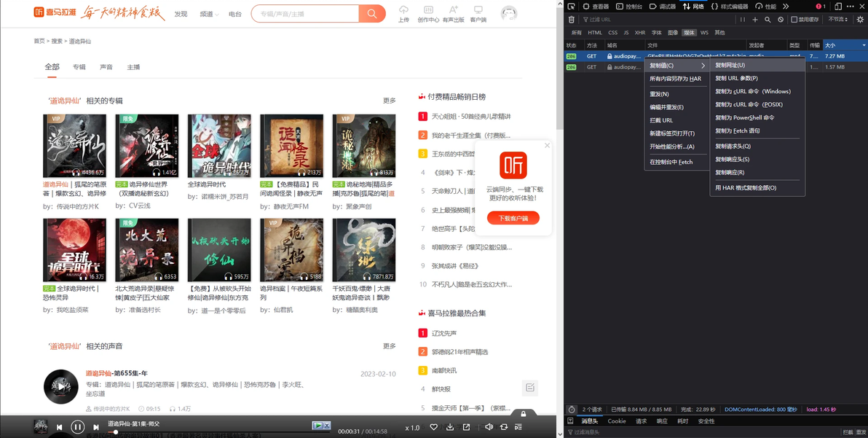Switch to the 响应 details tab
Image resolution: width=868 pixels, height=438 pixels.
pos(661,421)
